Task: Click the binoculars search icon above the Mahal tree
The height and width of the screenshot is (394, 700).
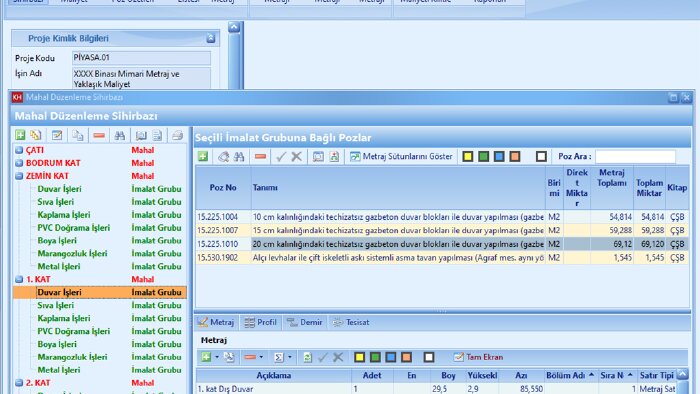Action: 120,135
